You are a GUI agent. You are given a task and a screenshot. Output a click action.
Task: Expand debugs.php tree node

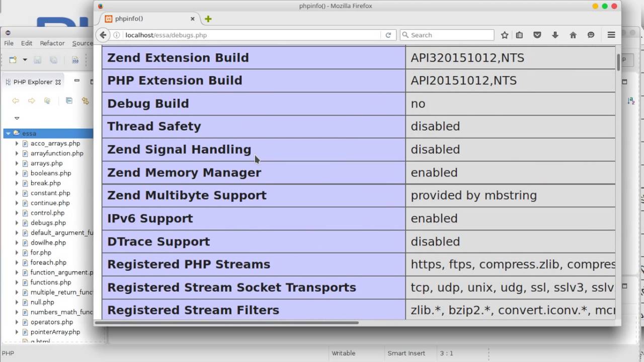[17, 223]
